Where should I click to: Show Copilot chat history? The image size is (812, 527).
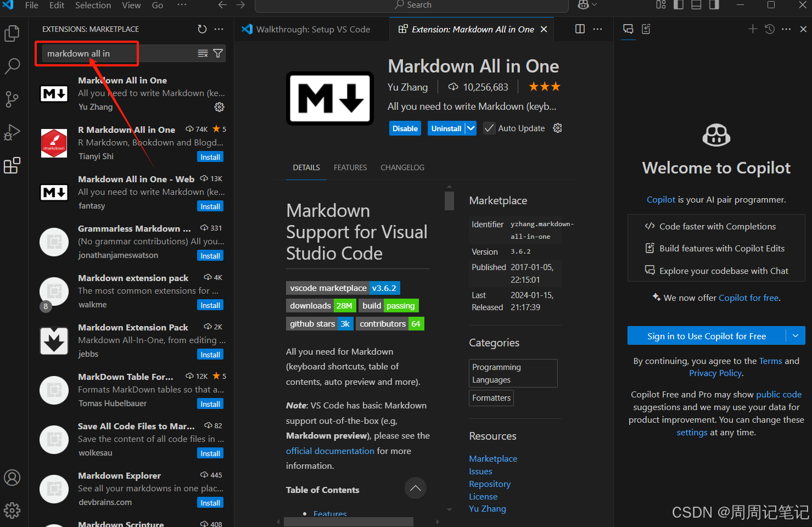click(770, 29)
